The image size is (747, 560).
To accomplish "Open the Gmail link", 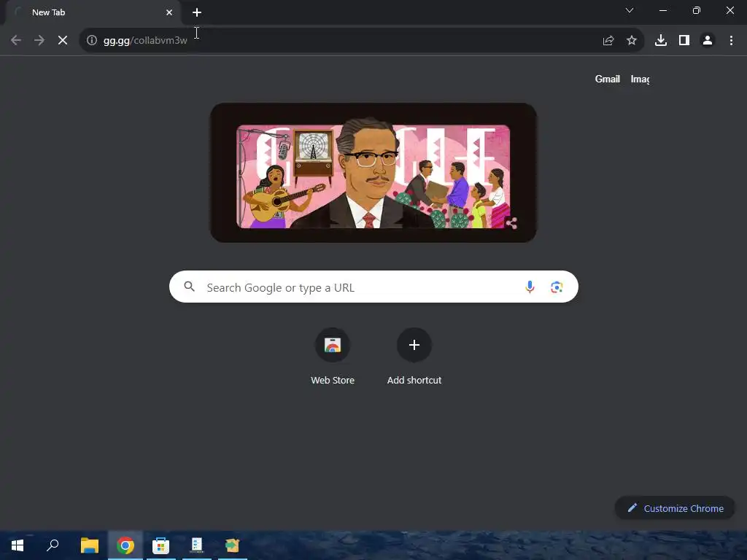I will [x=608, y=79].
